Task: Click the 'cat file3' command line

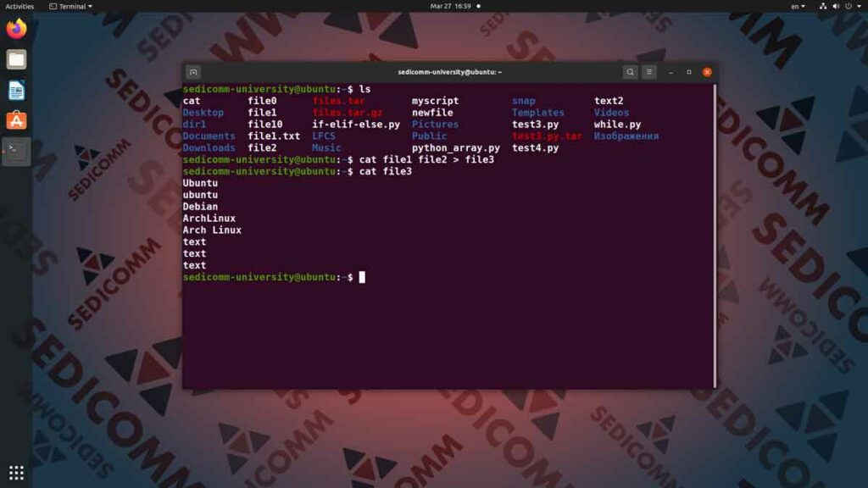Action: coord(386,171)
